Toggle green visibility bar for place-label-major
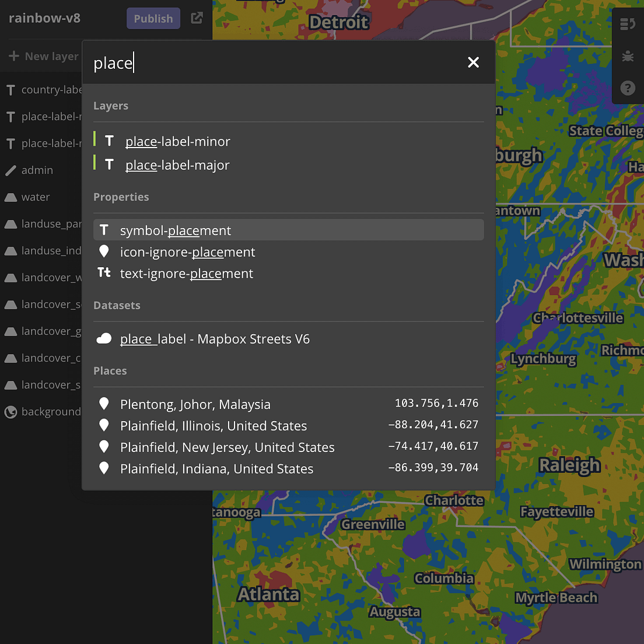This screenshot has width=644, height=644. [x=96, y=164]
